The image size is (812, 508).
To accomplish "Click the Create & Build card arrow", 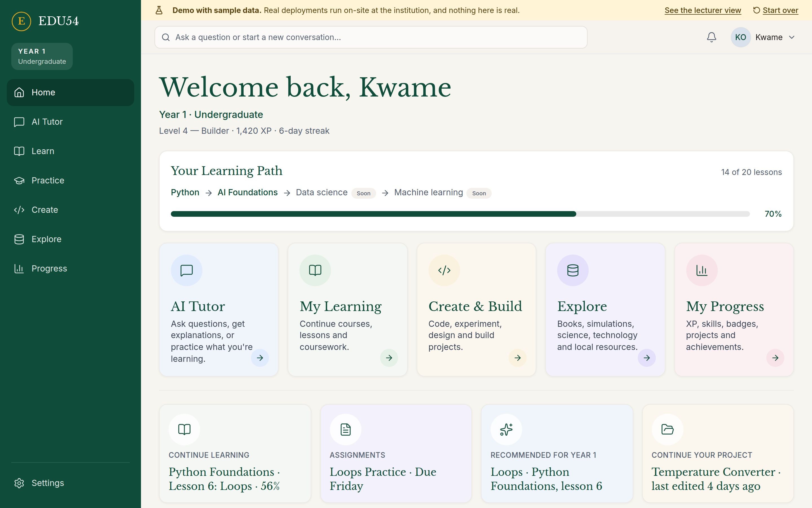I will click(x=518, y=358).
